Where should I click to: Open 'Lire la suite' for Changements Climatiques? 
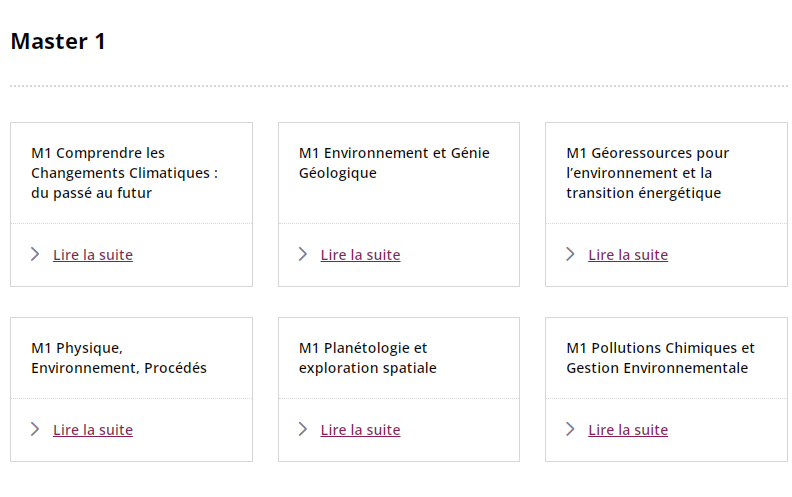point(93,255)
